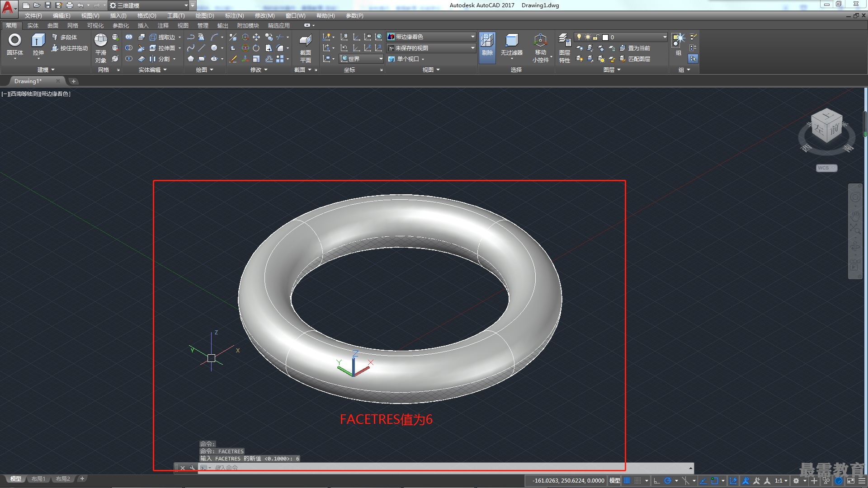Open the layer dropdown showing layer 0

pyautogui.click(x=621, y=37)
